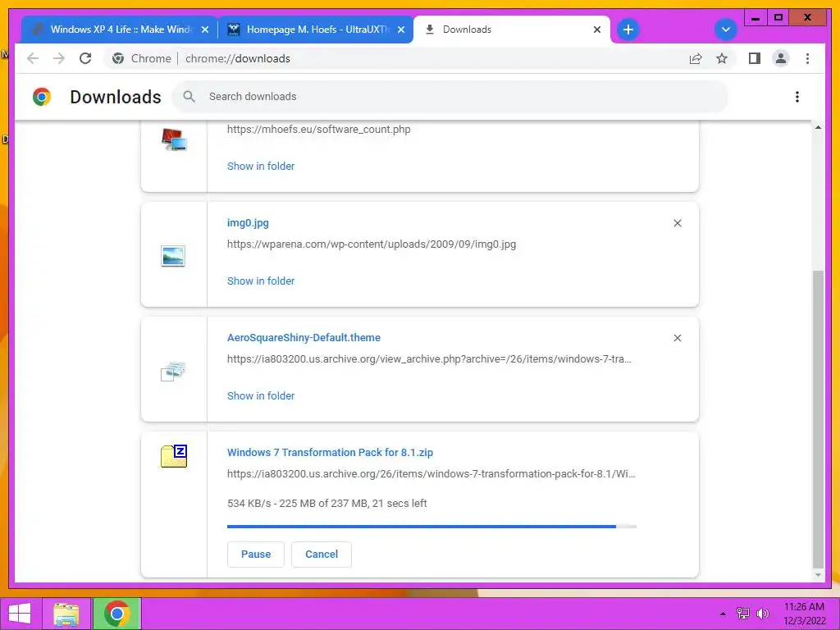The image size is (840, 630).
Task: Open Chrome's three-dot main menu
Action: [x=807, y=58]
